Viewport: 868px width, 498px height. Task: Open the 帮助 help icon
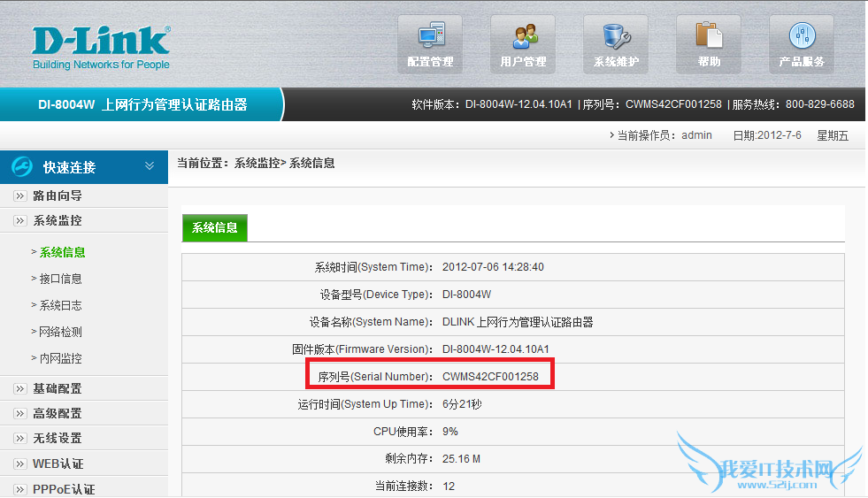click(x=709, y=45)
